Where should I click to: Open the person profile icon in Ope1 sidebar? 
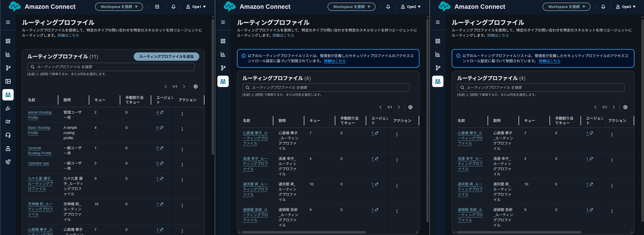pyautogui.click(x=8, y=149)
